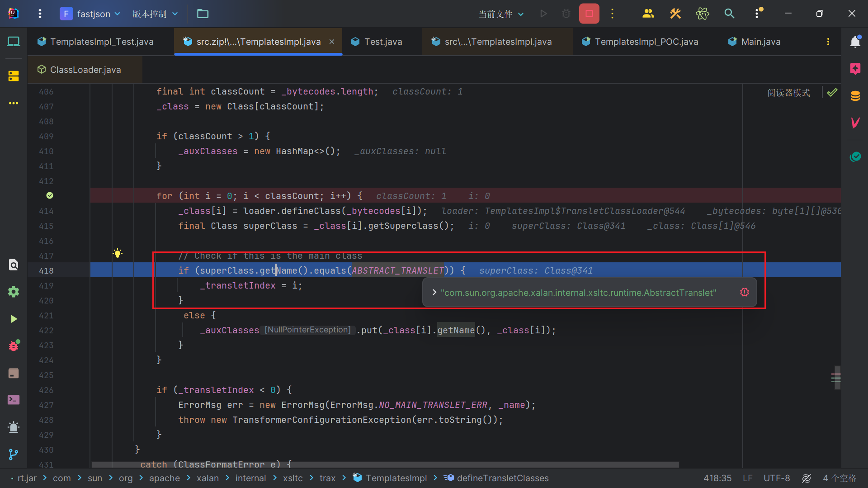Viewport: 868px width, 488px height.
Task: Open the Structure tool window icon
Action: pos(14,76)
